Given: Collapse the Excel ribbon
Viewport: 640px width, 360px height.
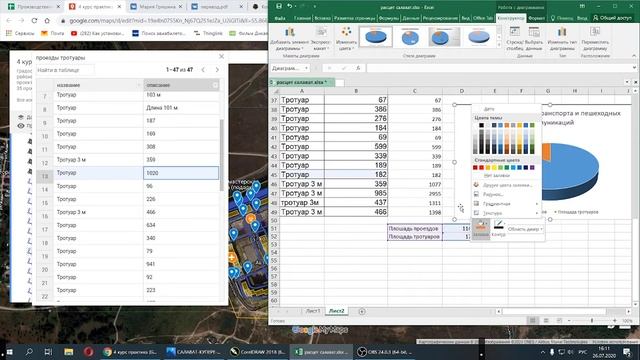Looking at the screenshot, I should pos(634,56).
